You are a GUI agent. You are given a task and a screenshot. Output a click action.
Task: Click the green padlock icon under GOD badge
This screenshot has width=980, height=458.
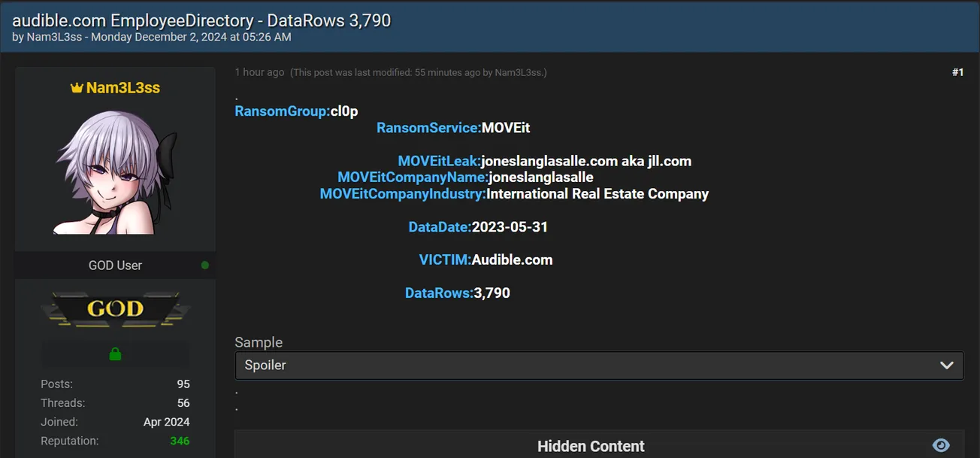[x=114, y=353]
